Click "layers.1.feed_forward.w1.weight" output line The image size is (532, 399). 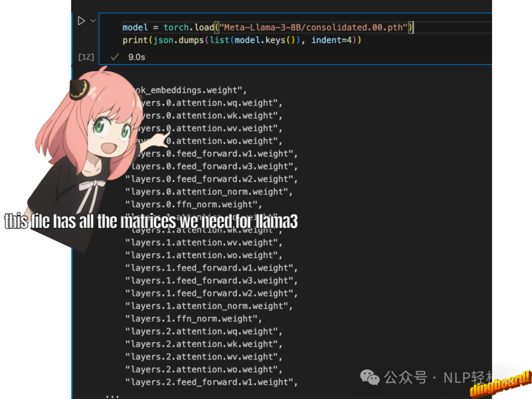[x=211, y=268]
